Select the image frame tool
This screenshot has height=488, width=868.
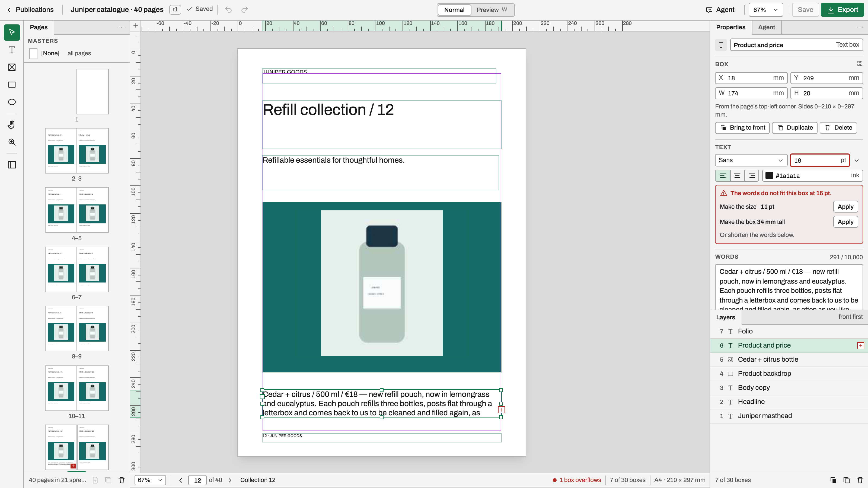click(x=12, y=67)
